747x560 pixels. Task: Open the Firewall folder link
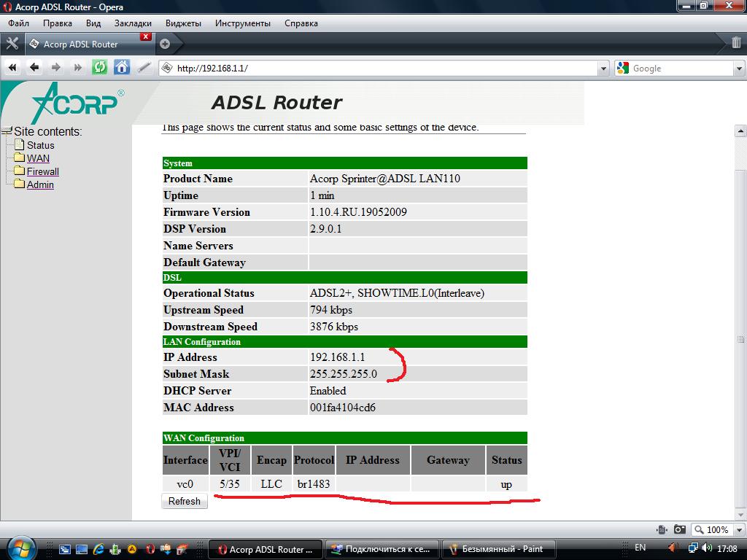point(42,171)
